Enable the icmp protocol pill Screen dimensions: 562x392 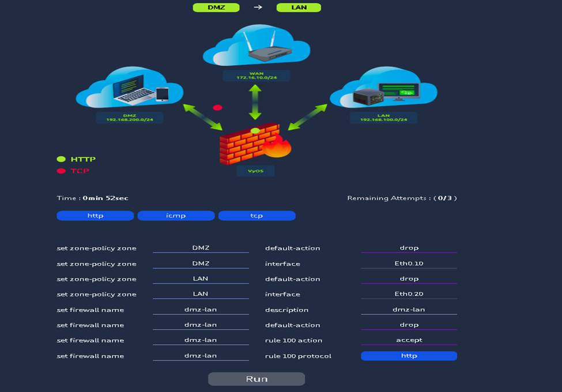click(176, 215)
